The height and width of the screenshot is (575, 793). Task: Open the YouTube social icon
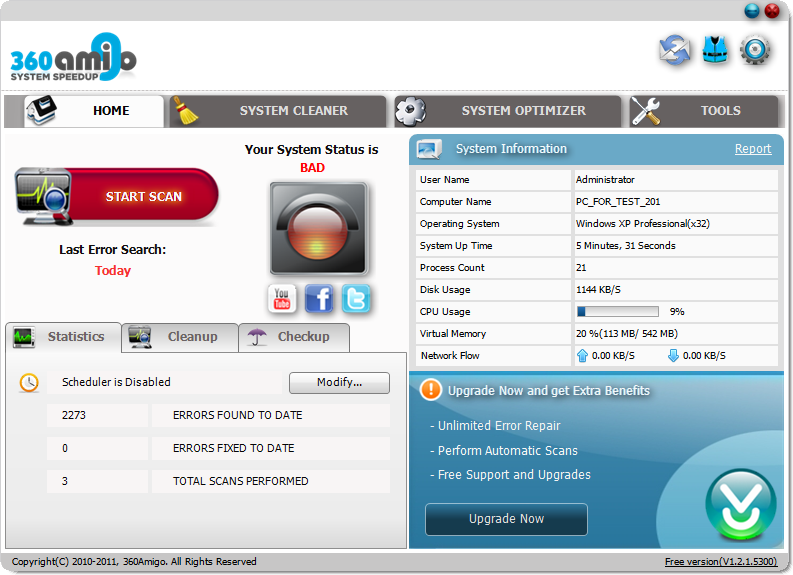click(282, 298)
